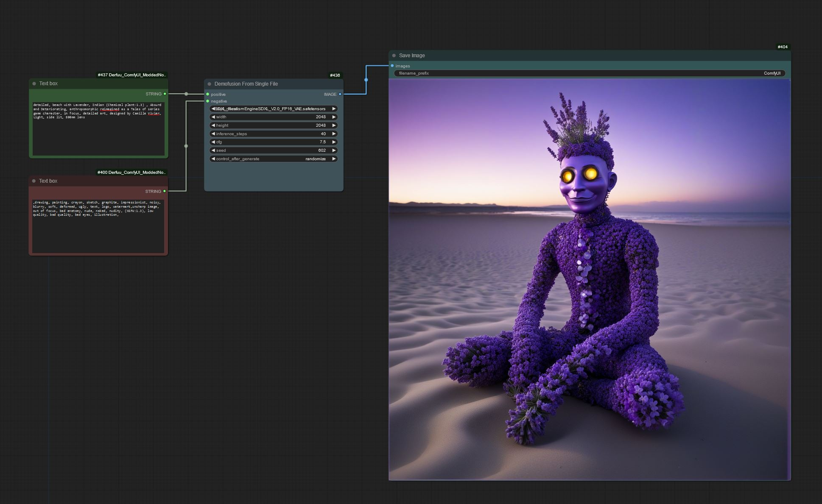Increase seed value with the right arrow
This screenshot has height=504, width=822.
pyautogui.click(x=334, y=150)
